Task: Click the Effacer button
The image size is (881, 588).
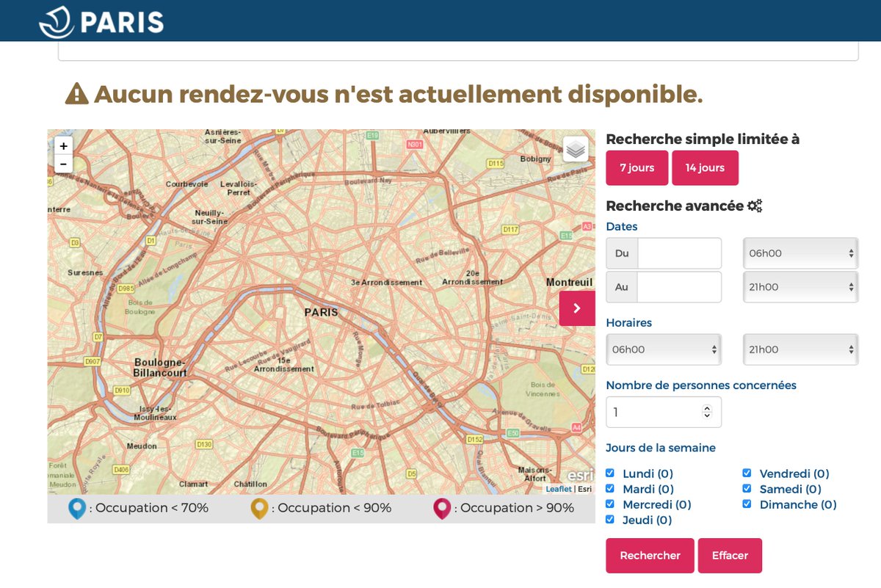Action: point(730,556)
